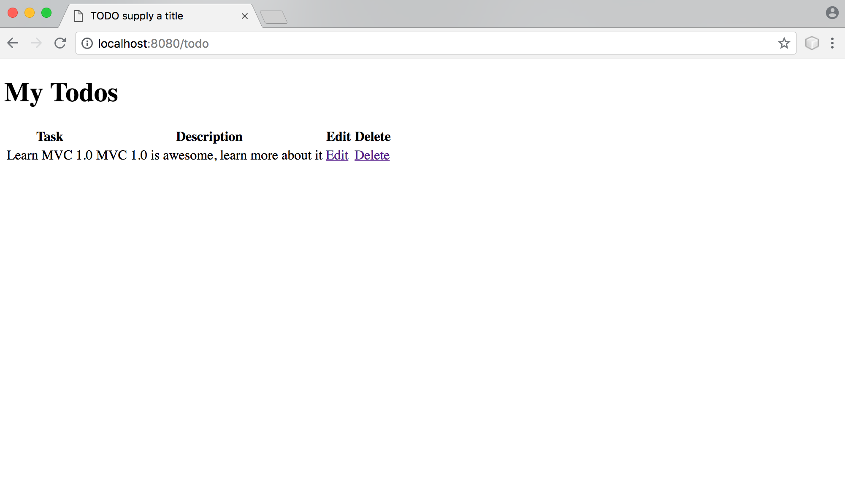Click the green maximize window button

[46, 13]
